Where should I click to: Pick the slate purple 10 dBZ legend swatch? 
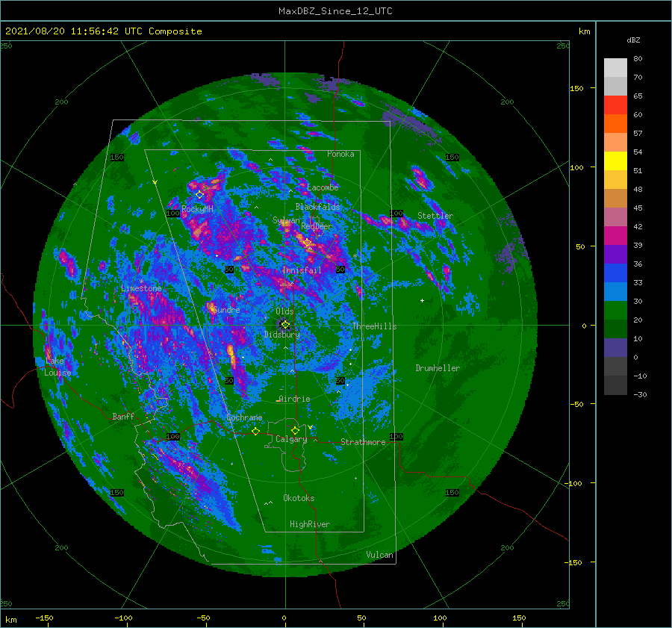615,348
